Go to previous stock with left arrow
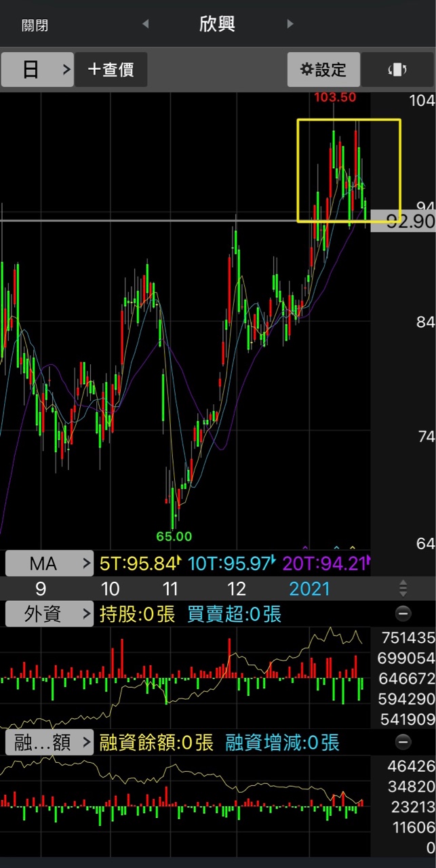 point(145,24)
